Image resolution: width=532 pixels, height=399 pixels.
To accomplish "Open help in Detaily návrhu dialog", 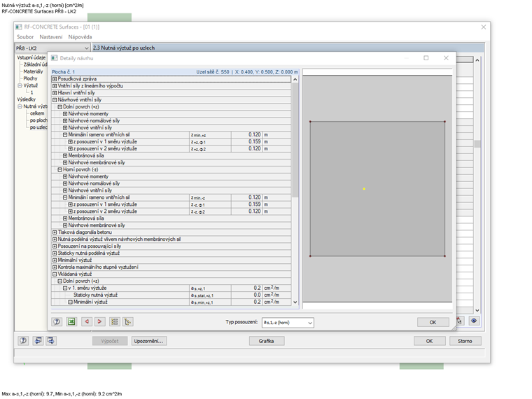I will coord(57,321).
